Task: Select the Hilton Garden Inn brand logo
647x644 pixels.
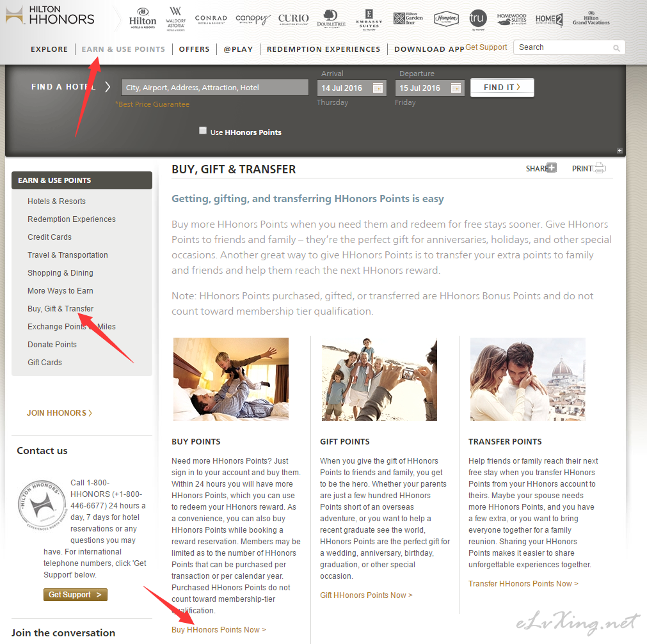Action: 408,19
